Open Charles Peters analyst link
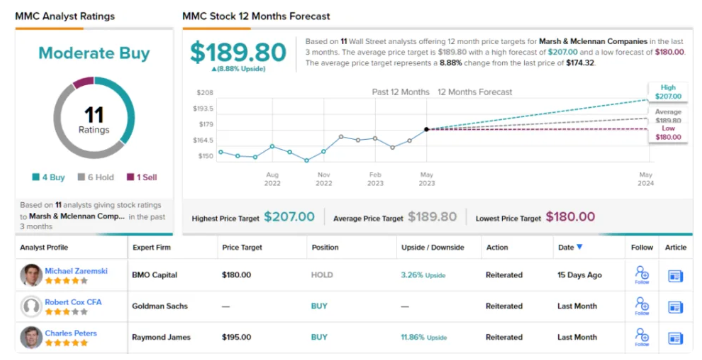The image size is (702, 360). 71,333
